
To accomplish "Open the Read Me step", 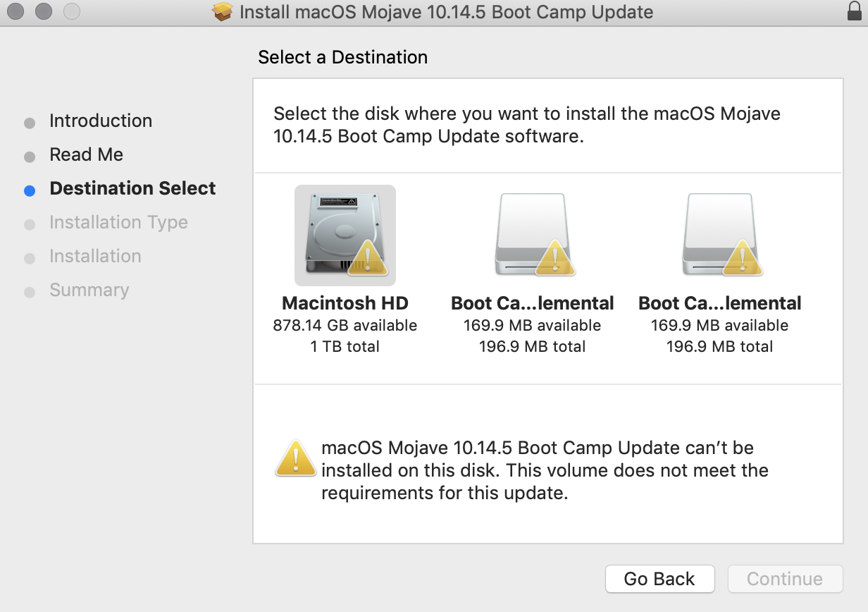I will (x=87, y=155).
